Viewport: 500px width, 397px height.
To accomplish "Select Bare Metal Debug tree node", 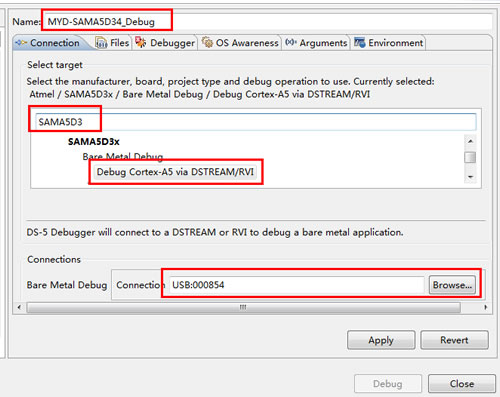I will point(123,157).
